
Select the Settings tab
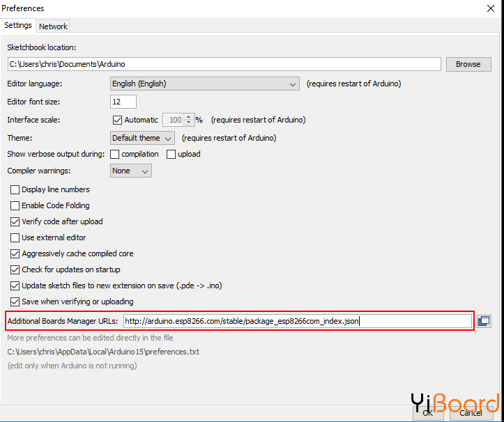[x=18, y=25]
